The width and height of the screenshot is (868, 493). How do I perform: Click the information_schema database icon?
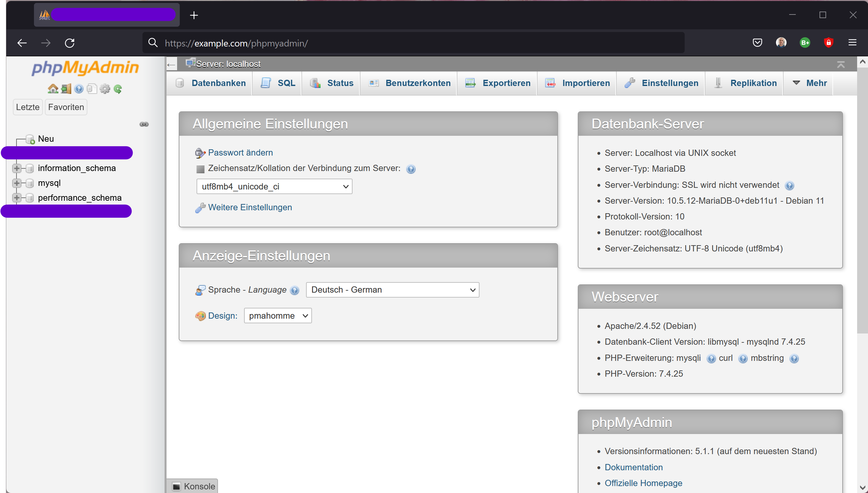[30, 168]
